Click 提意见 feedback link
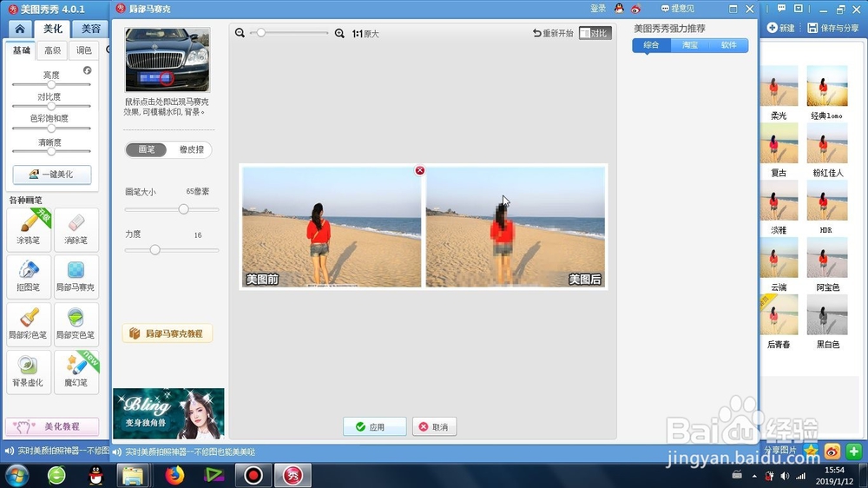Screen dimensions: 868x488 [678, 9]
